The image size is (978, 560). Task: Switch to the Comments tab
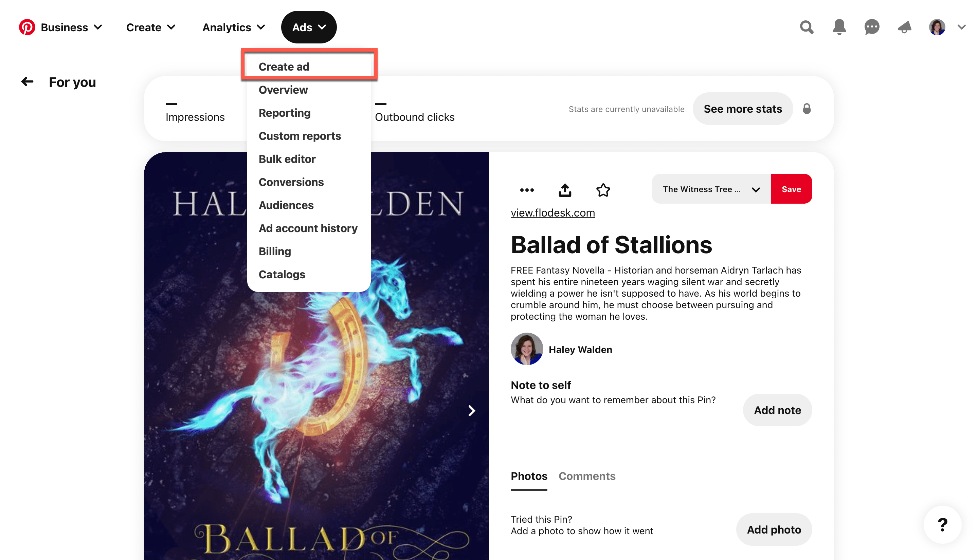pyautogui.click(x=587, y=476)
